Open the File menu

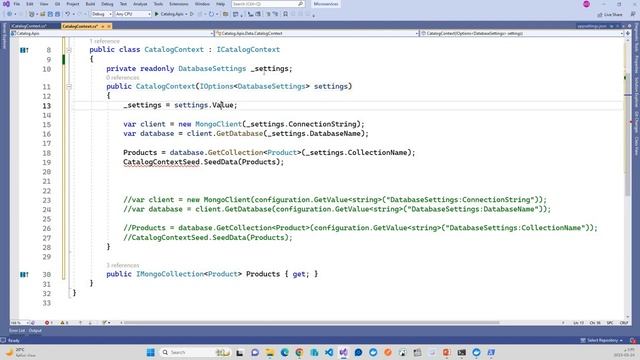pos(17,4)
